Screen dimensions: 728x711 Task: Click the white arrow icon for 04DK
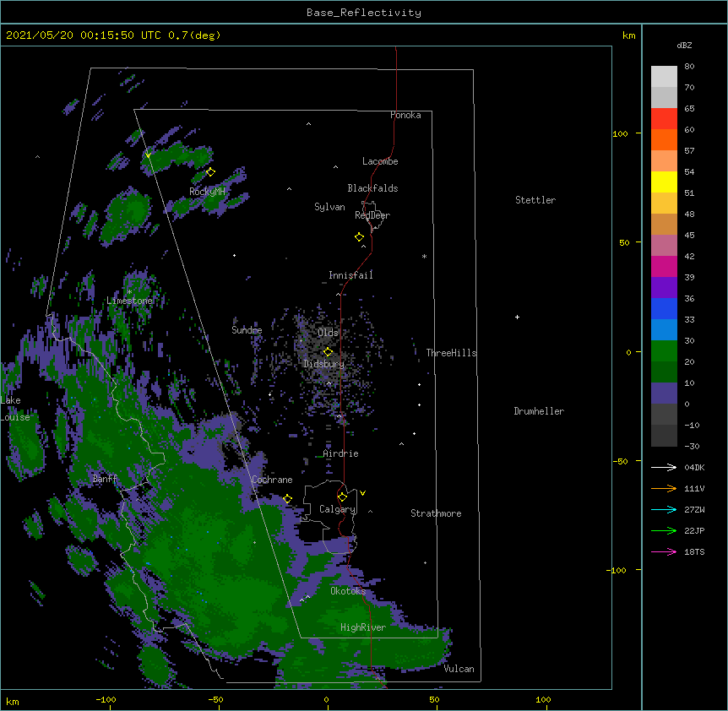coord(664,467)
